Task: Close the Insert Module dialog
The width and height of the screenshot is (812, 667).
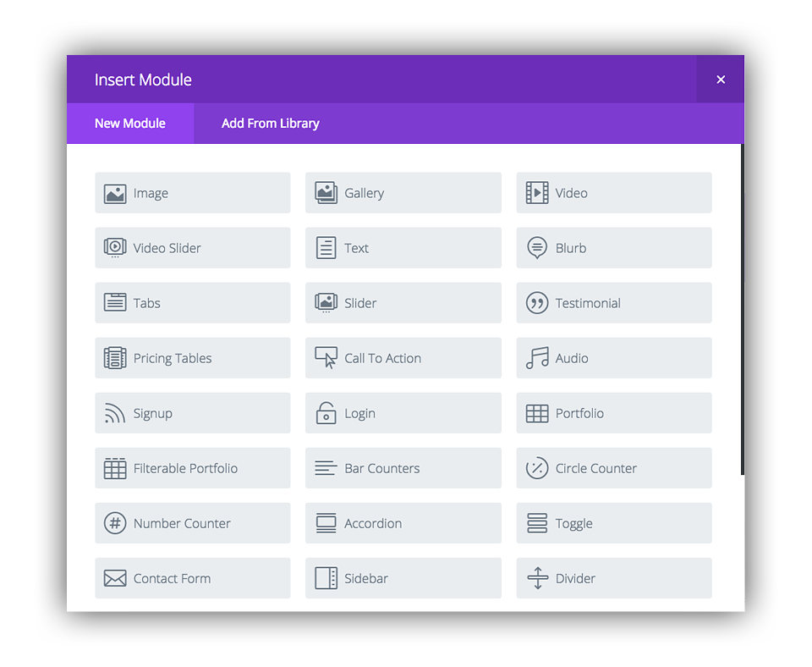Action: coord(721,80)
